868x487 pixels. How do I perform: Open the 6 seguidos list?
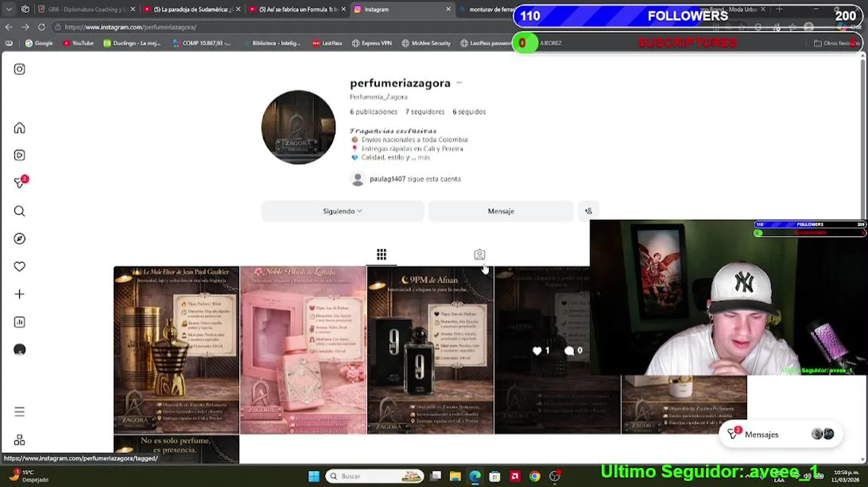pos(469,112)
